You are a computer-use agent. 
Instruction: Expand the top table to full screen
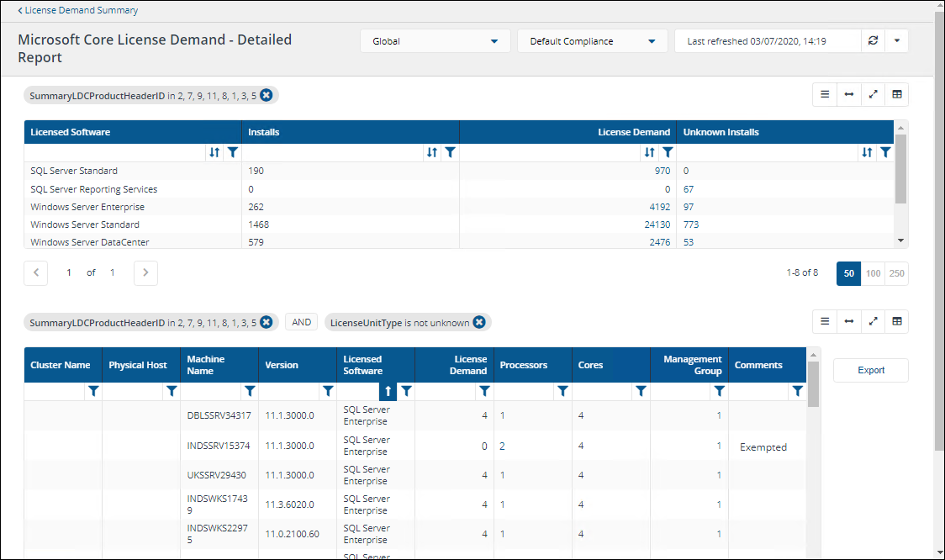tap(873, 94)
